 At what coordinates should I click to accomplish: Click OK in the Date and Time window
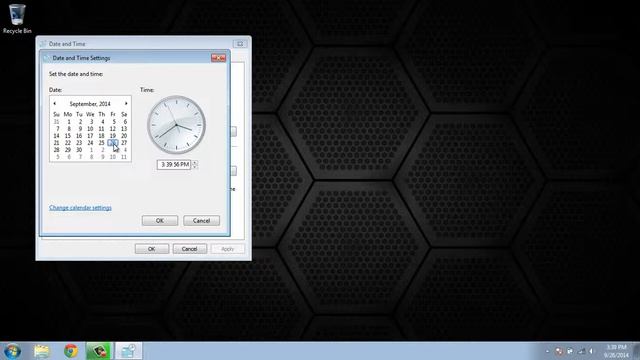point(151,249)
